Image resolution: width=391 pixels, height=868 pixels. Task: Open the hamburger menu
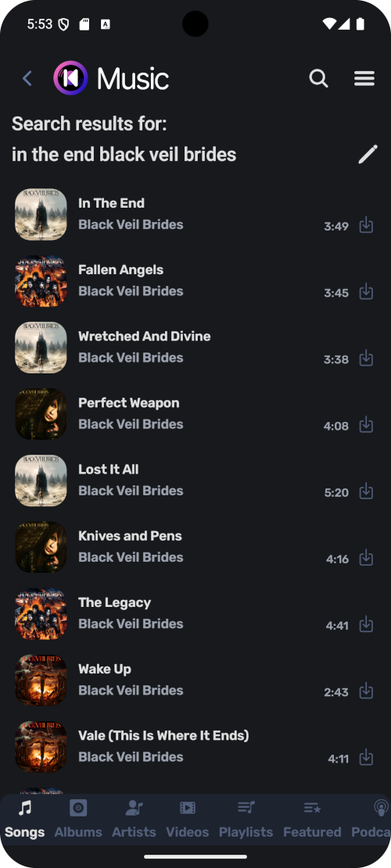click(364, 79)
